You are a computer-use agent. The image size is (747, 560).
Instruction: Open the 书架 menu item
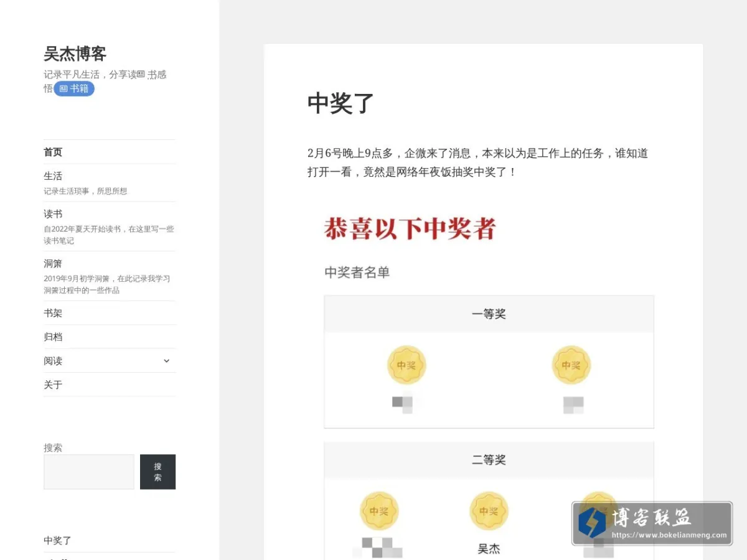click(x=53, y=313)
